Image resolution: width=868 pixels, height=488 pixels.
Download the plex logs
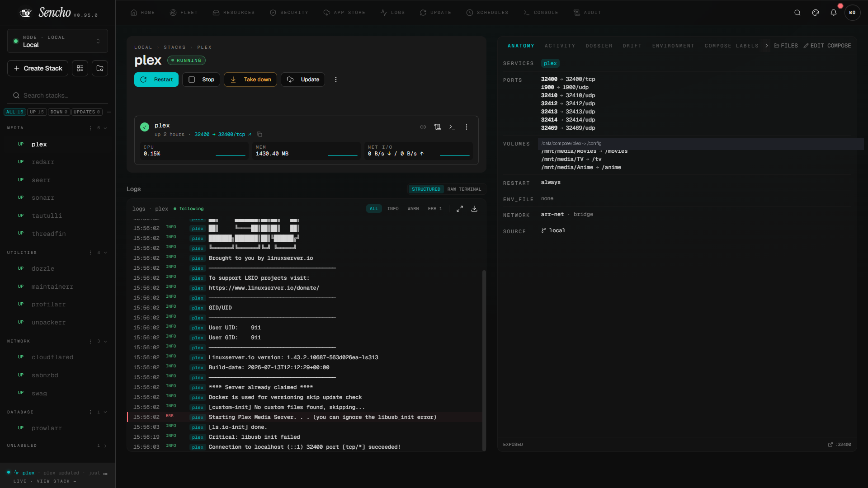pyautogui.click(x=474, y=209)
